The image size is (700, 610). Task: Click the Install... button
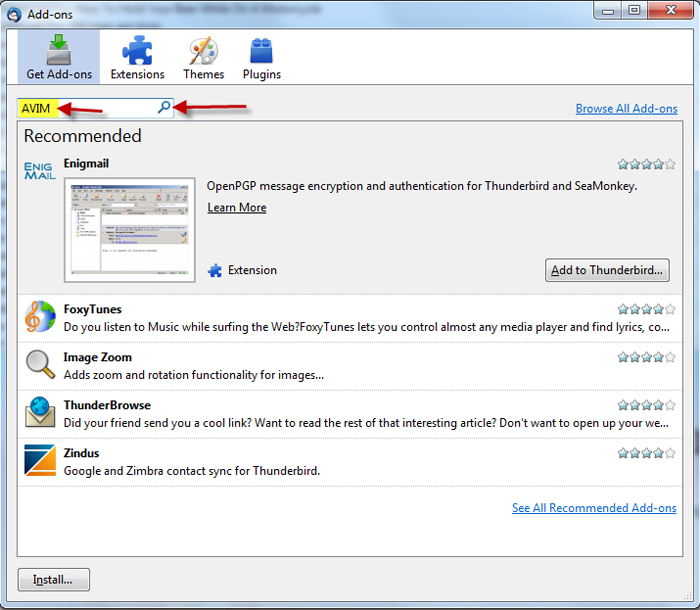coord(54,580)
